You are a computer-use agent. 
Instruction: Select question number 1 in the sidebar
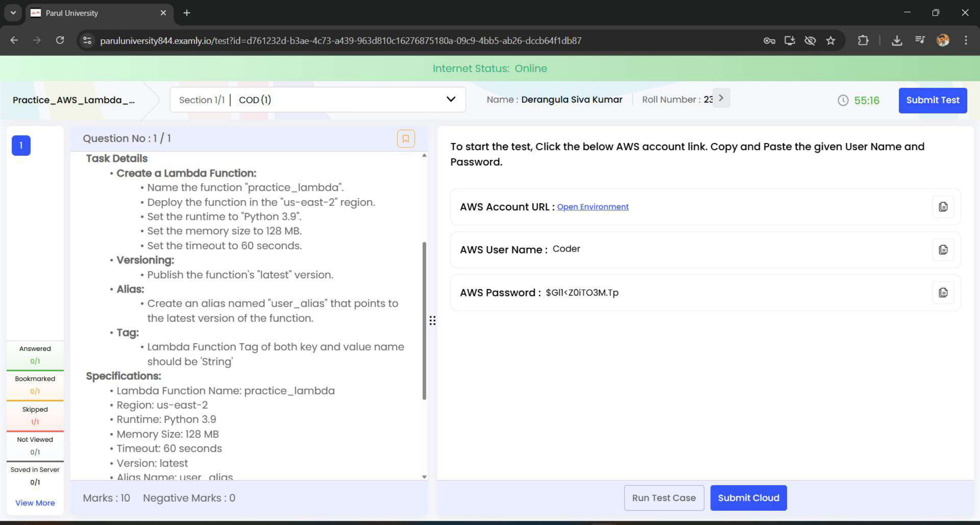21,145
